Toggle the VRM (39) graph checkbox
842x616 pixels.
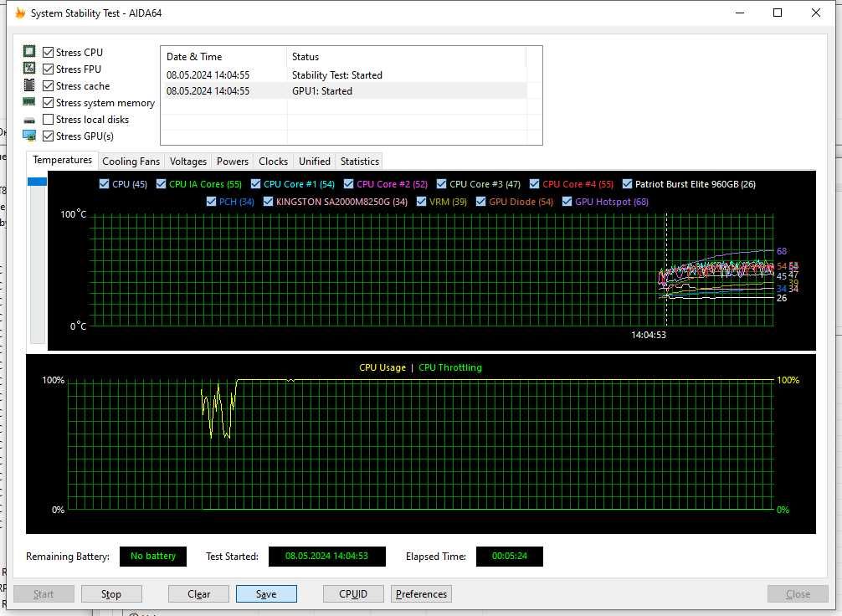coord(422,202)
